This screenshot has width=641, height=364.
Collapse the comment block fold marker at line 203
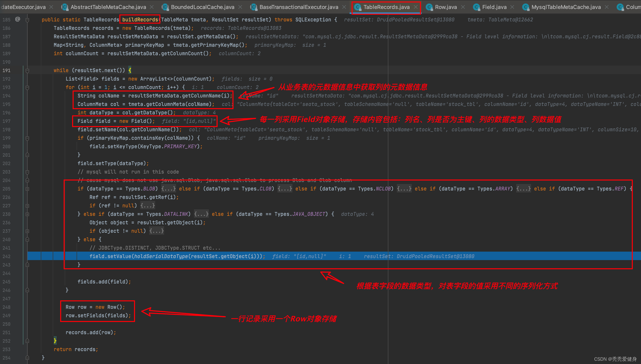tap(27, 172)
